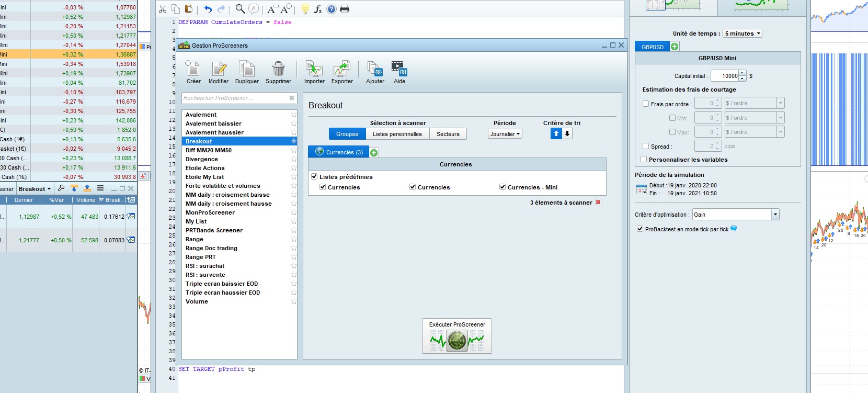
Task: Click Modifier to edit the screener
Action: coord(219,72)
